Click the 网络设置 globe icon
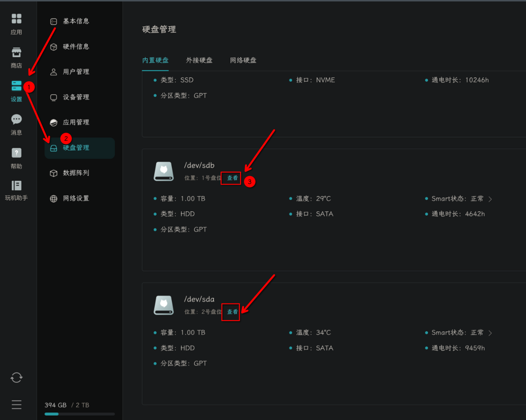Screen dimensions: 526x420 (54, 199)
